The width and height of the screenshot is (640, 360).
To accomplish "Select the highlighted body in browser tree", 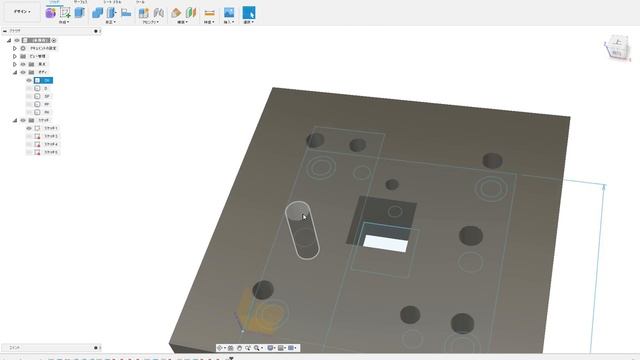I will [43, 80].
